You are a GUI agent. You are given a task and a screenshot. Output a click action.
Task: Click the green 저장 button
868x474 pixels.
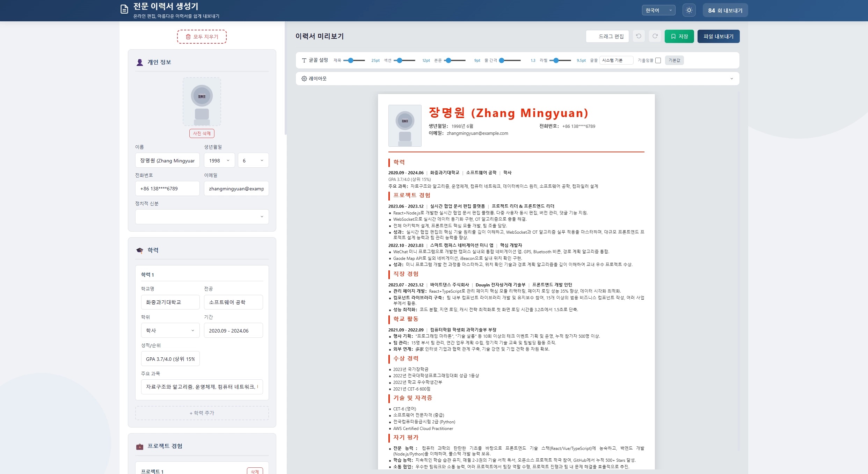[x=679, y=36]
